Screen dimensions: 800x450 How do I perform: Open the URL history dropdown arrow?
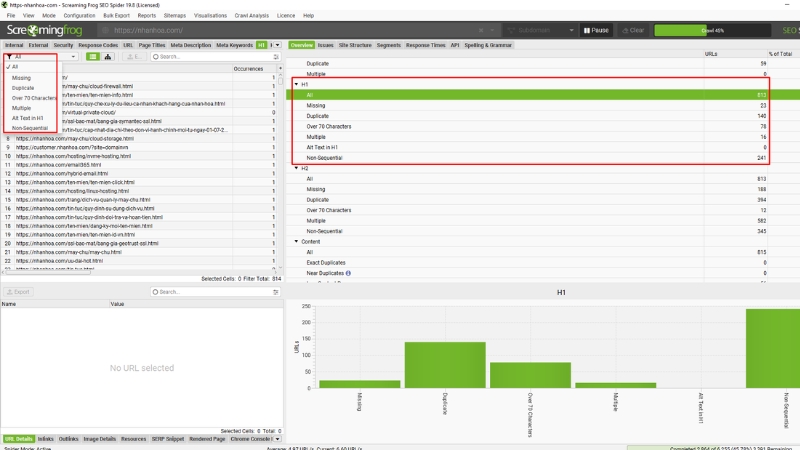492,30
